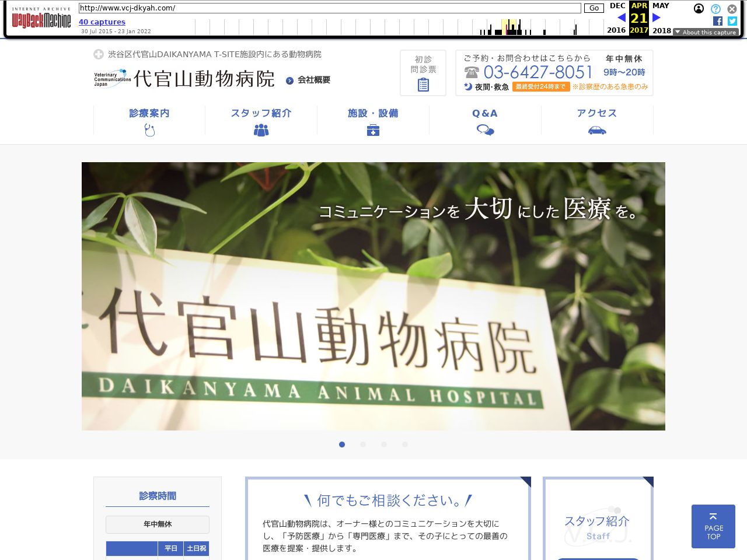Open the 初診問診票 clipboard form
The image size is (747, 560).
(423, 73)
